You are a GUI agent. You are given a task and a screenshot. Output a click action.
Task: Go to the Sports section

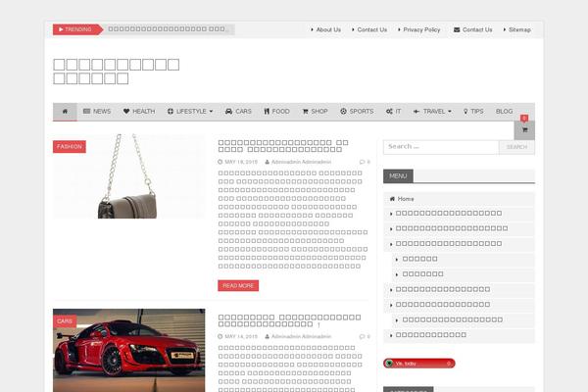click(357, 112)
